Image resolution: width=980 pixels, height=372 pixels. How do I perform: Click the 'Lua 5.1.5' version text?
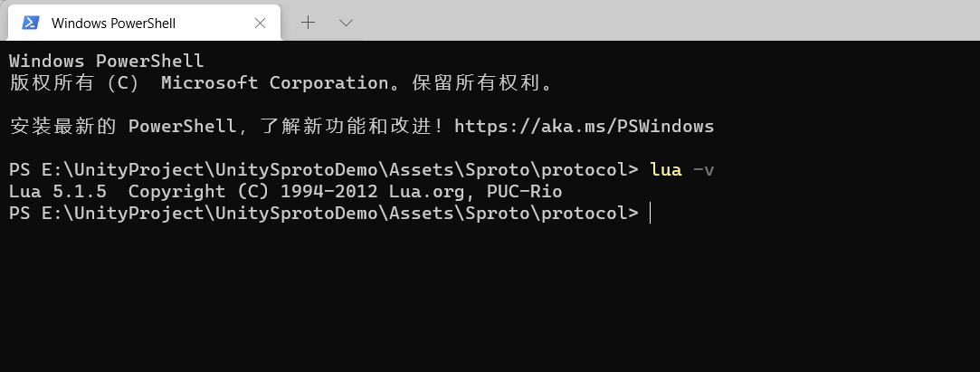tap(58, 192)
